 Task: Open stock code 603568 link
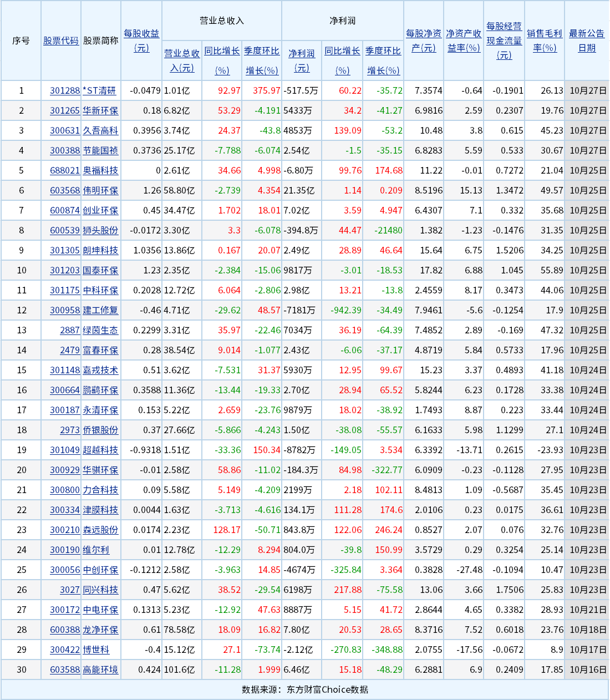(65, 190)
